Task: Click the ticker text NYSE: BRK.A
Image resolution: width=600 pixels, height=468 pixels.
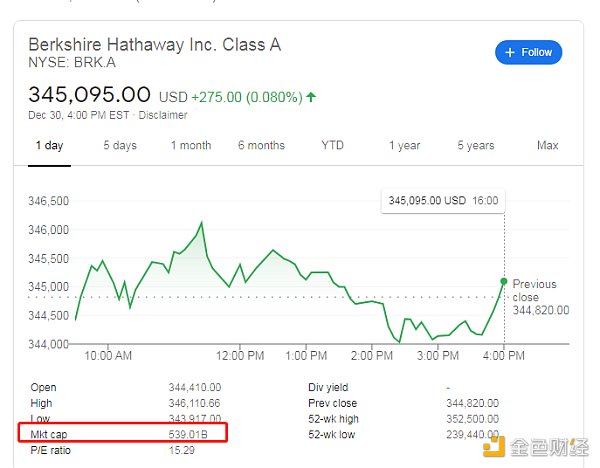Action: click(x=72, y=62)
